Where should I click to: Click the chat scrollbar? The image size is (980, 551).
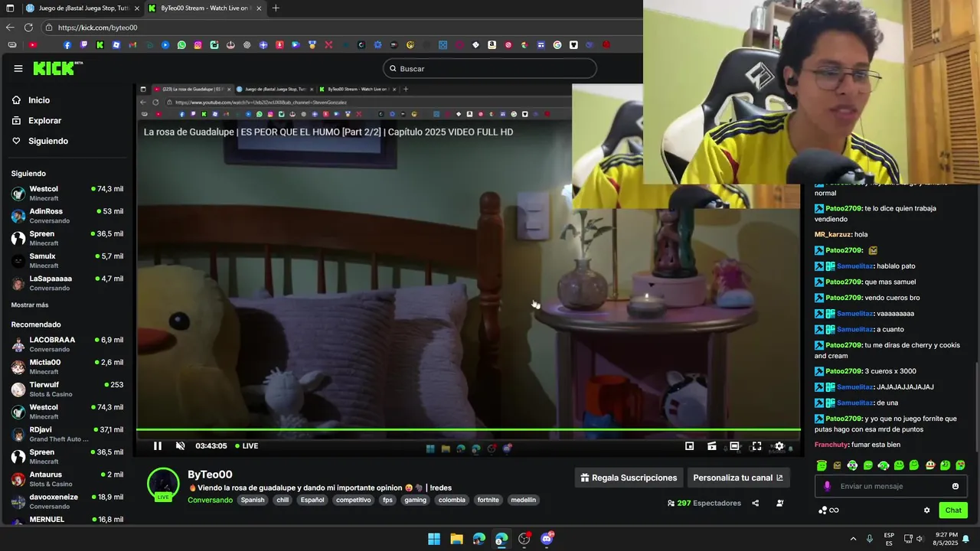click(x=975, y=406)
